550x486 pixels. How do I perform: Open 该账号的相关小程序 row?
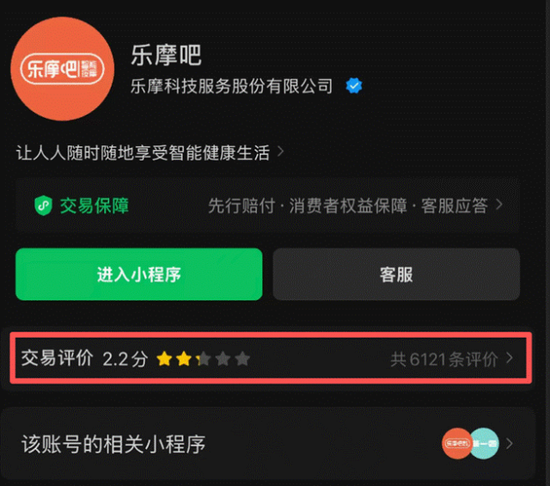pyautogui.click(x=268, y=444)
